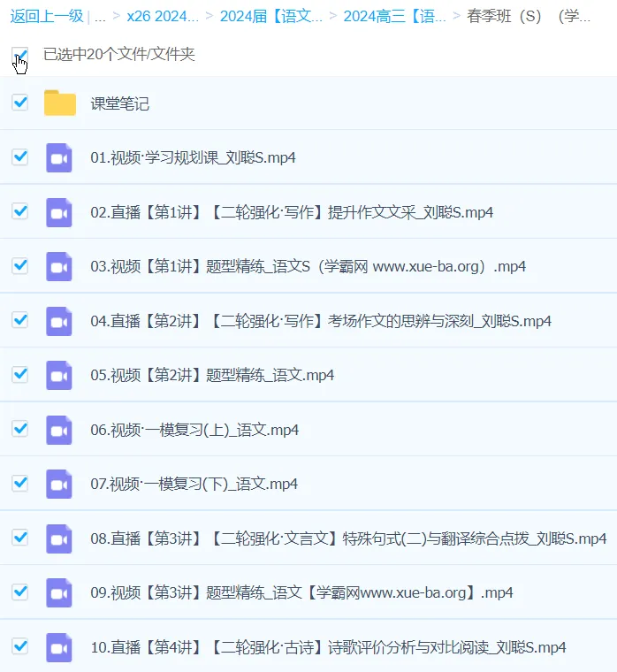
Task: Open file 05.视频【第2讲】题型精练_语文.mp4
Action: point(212,376)
